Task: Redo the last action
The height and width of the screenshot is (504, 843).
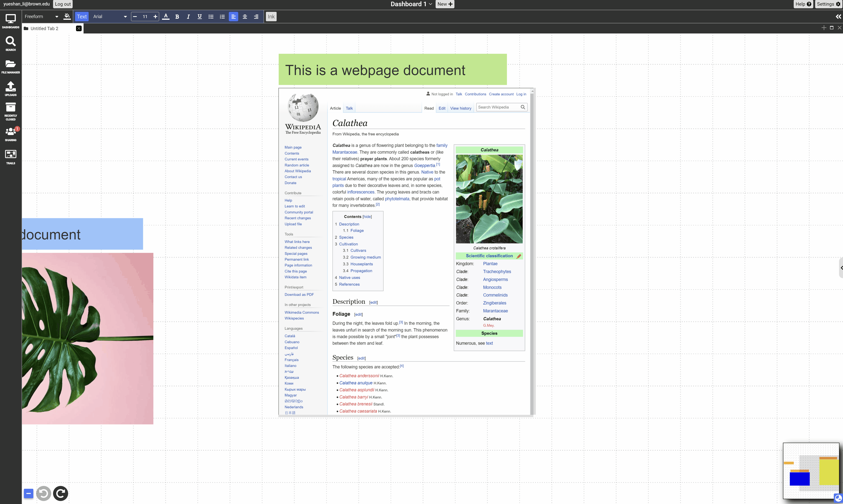Action: coord(60,493)
